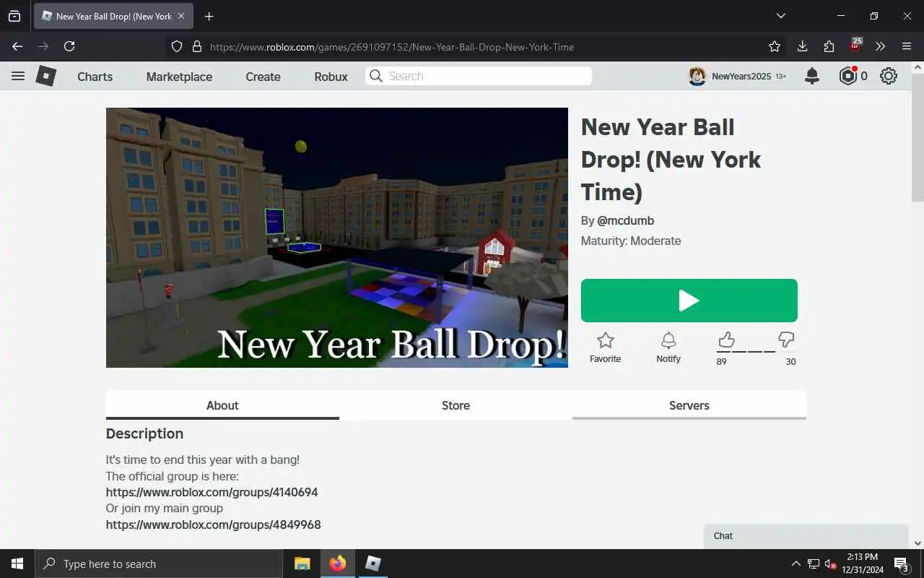This screenshot has width=924, height=578.
Task: Click the dislike count "30"
Action: click(x=790, y=361)
